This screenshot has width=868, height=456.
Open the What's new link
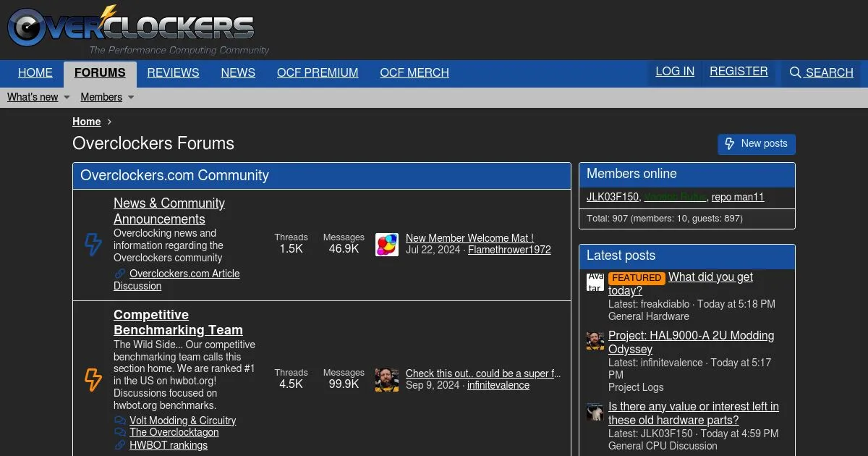(x=33, y=97)
